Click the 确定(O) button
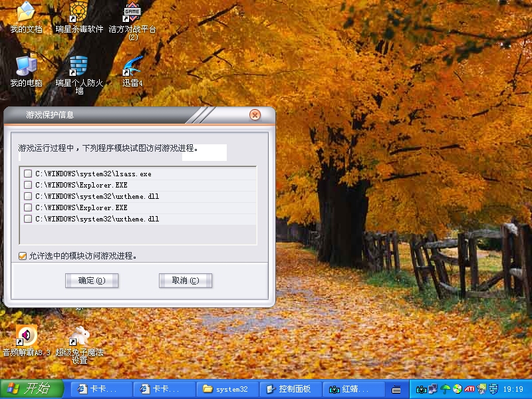This screenshot has height=399, width=532. [92, 281]
